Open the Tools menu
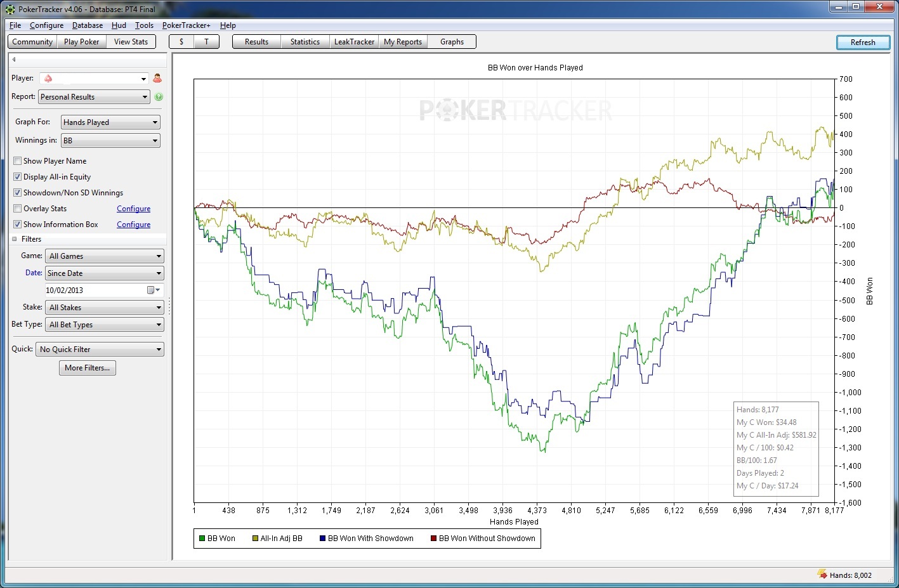This screenshot has height=588, width=899. [x=144, y=25]
